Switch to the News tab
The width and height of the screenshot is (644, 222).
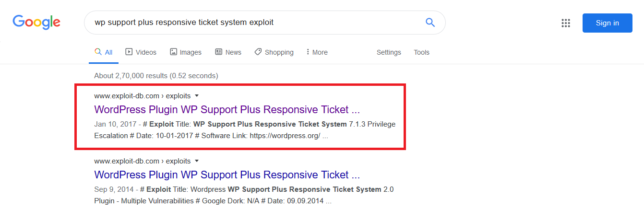pos(228,52)
